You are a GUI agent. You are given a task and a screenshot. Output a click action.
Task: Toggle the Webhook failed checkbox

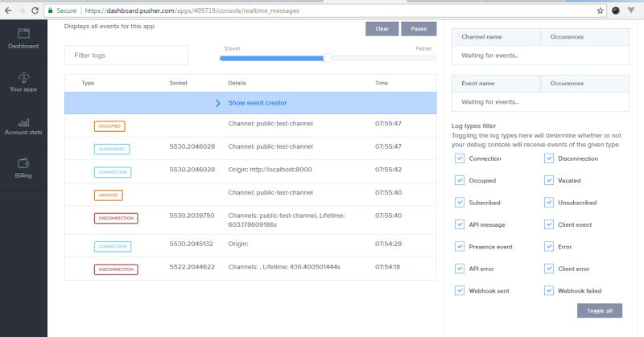(549, 290)
